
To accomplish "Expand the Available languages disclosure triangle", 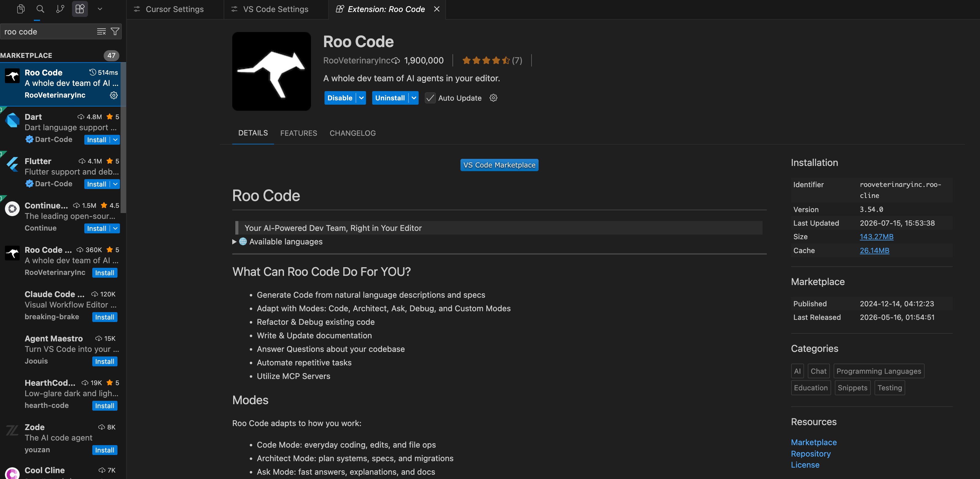I will [x=234, y=241].
